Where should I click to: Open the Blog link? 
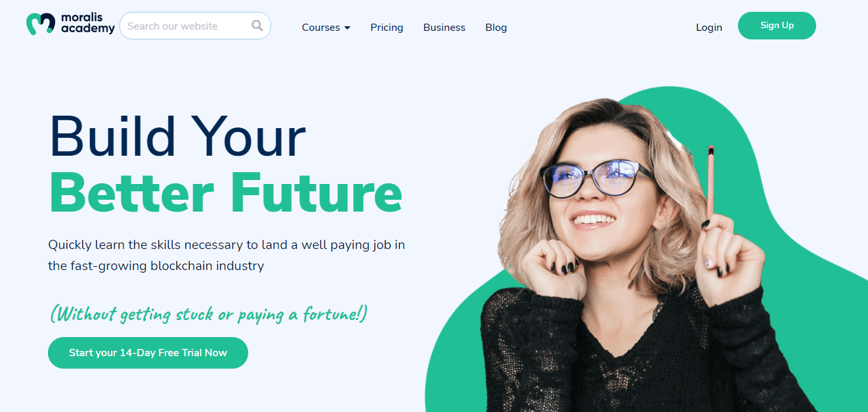[496, 28]
